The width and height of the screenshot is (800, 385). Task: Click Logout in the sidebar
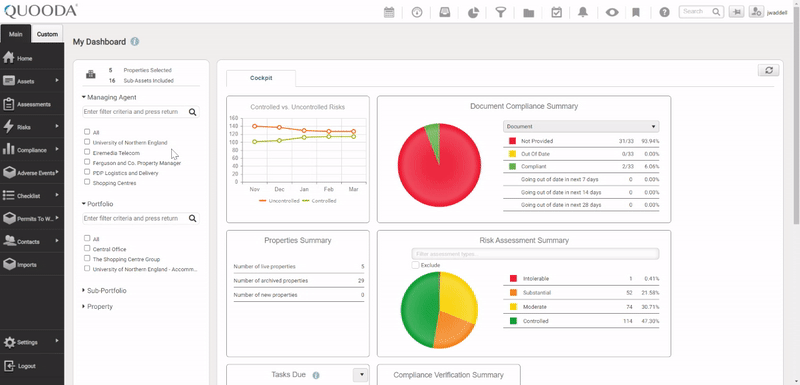tap(32, 366)
